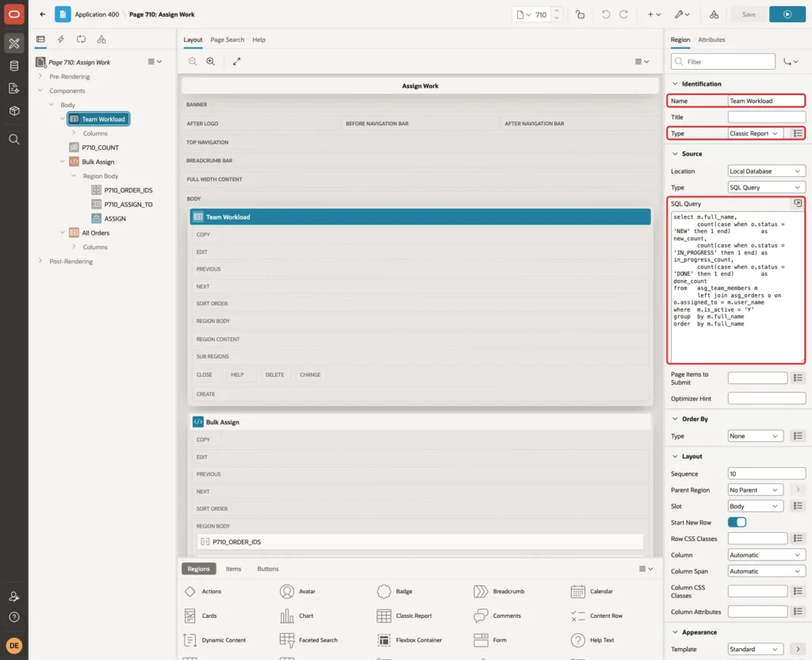Image resolution: width=812 pixels, height=660 pixels.
Task: Open the Utilities wrench menu
Action: point(681,14)
